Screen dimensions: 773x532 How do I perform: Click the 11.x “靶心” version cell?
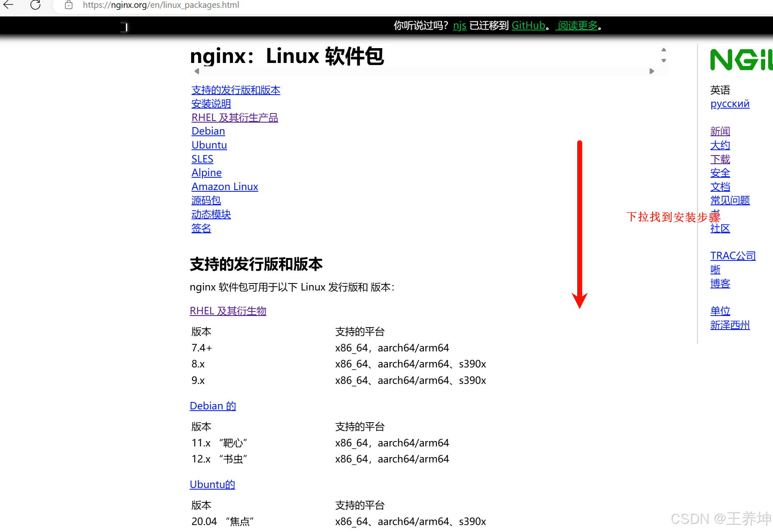219,443
